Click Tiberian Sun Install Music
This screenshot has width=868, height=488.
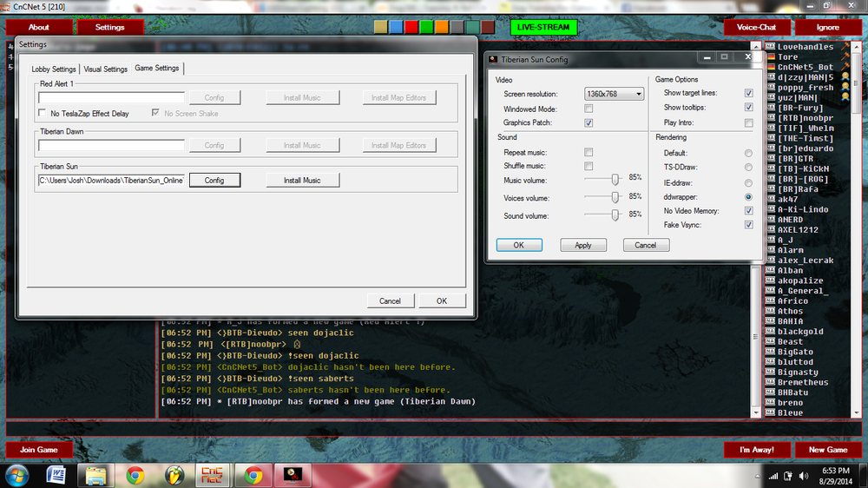(x=302, y=180)
